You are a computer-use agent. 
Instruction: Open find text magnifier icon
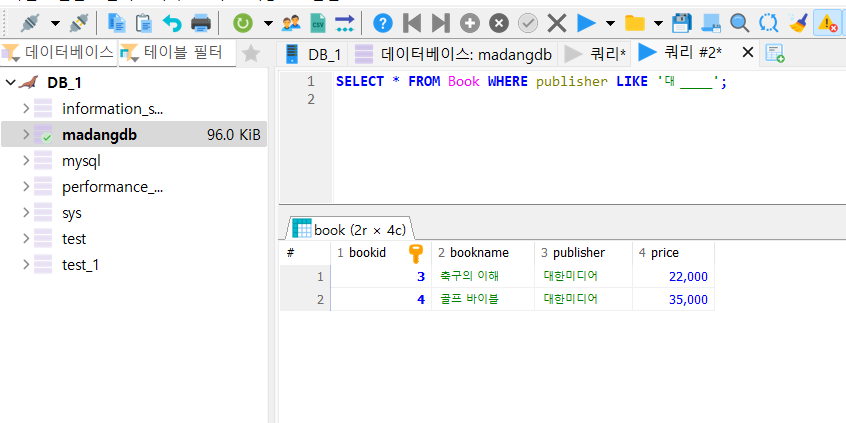[740, 23]
